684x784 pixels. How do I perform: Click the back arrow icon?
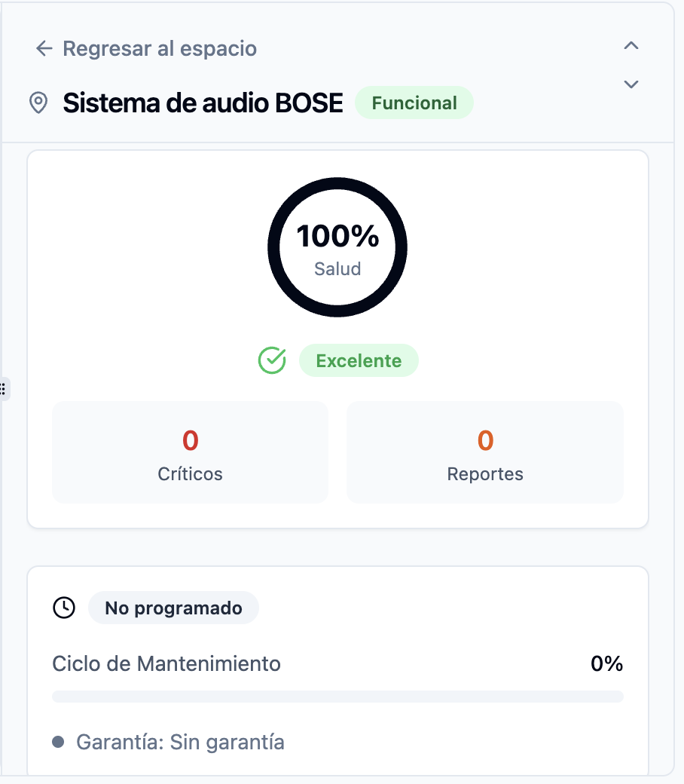point(43,48)
